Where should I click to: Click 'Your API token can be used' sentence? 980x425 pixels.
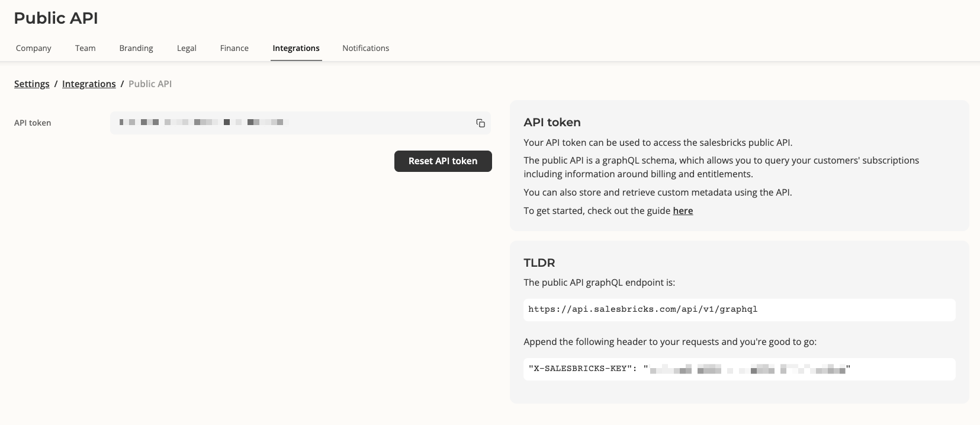tap(658, 142)
